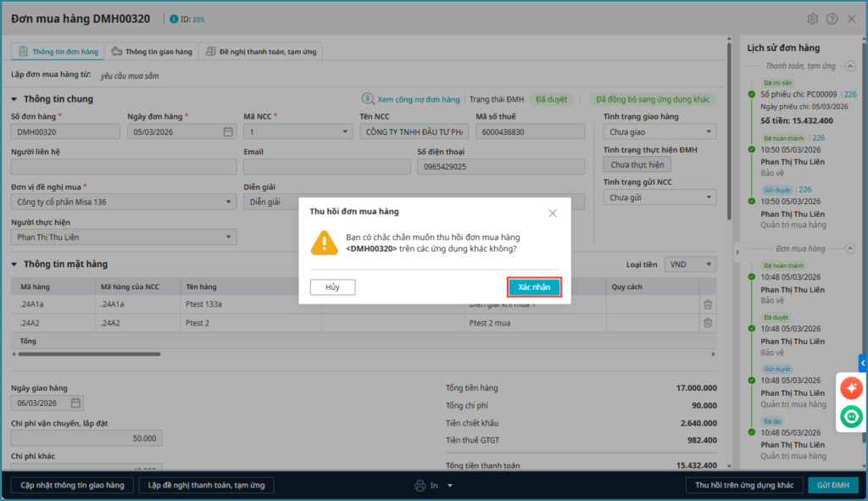
Task: Switch to Thông tin đơn hàng tab
Action: (x=58, y=52)
